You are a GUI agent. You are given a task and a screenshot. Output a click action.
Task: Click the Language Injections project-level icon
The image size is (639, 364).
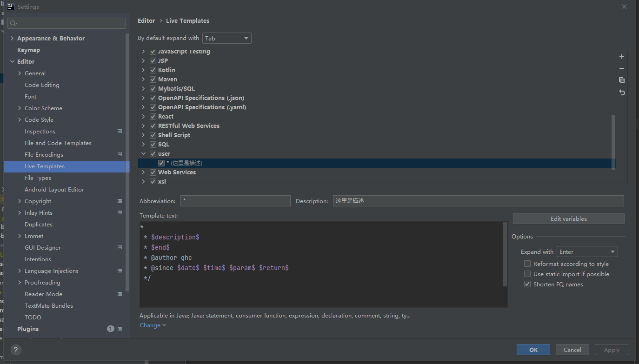click(120, 271)
